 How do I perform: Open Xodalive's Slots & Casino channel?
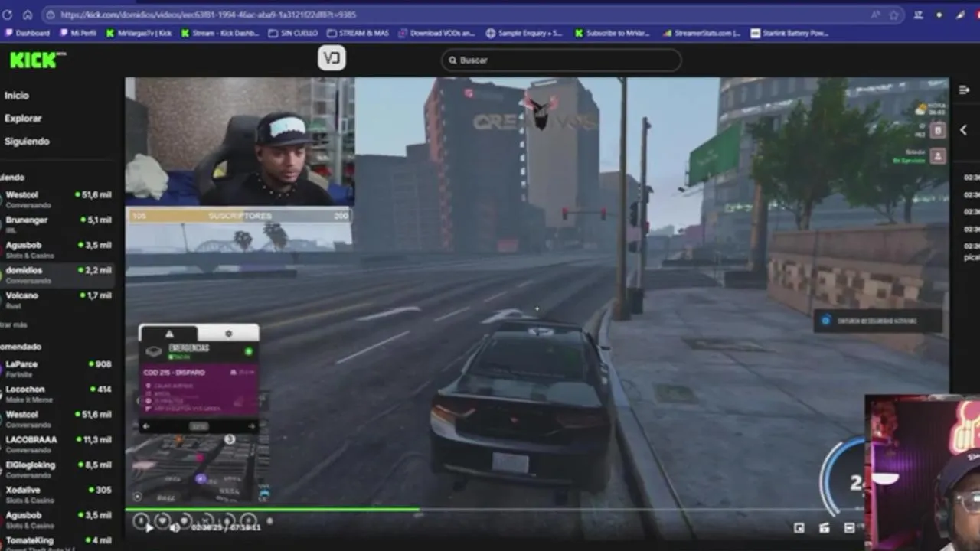tap(58, 494)
